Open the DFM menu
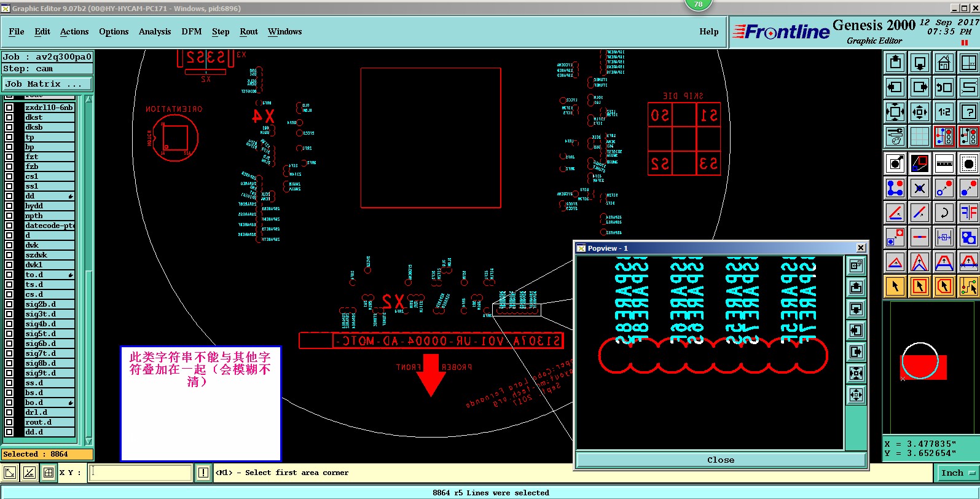The width and height of the screenshot is (980, 499). click(x=192, y=32)
